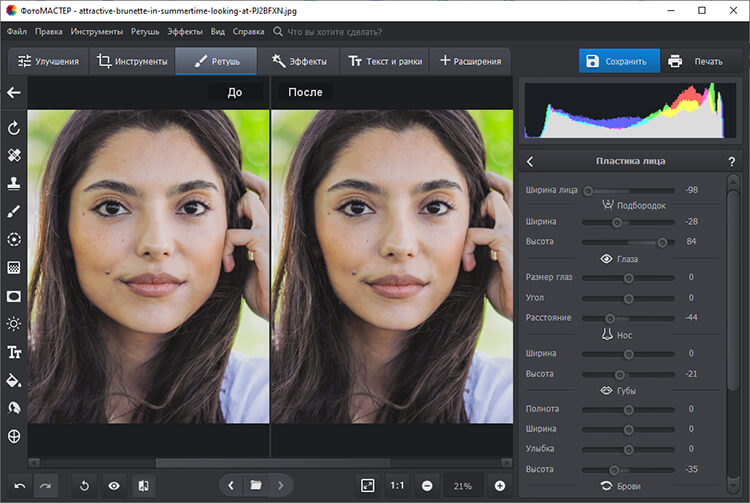Set view scale to 1:1
The height and width of the screenshot is (503, 750).
point(397,485)
